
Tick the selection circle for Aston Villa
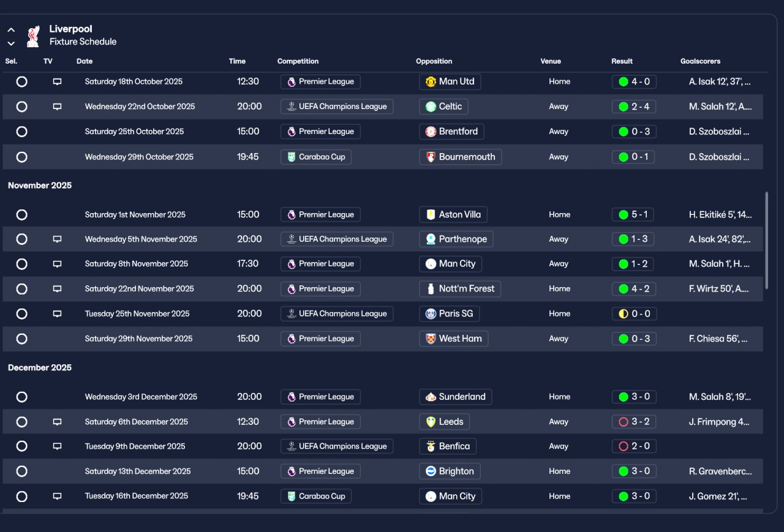pyautogui.click(x=22, y=215)
